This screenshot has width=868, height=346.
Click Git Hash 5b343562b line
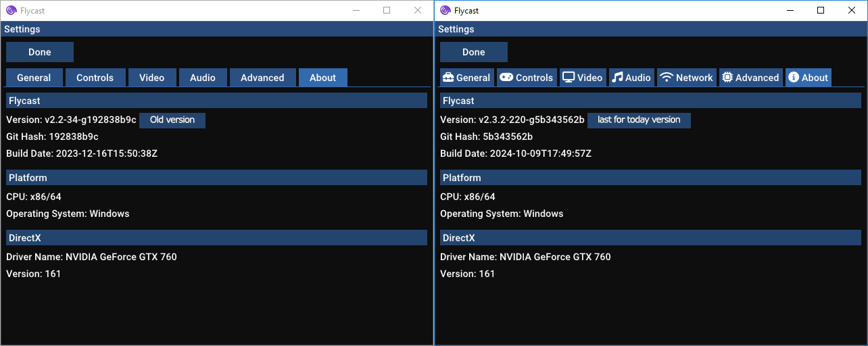(487, 137)
